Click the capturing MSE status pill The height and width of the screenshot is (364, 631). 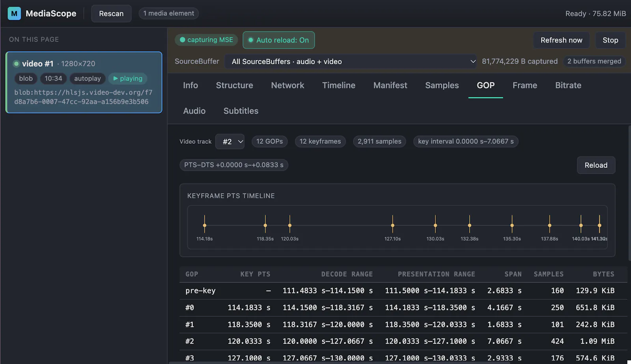pyautogui.click(x=206, y=40)
